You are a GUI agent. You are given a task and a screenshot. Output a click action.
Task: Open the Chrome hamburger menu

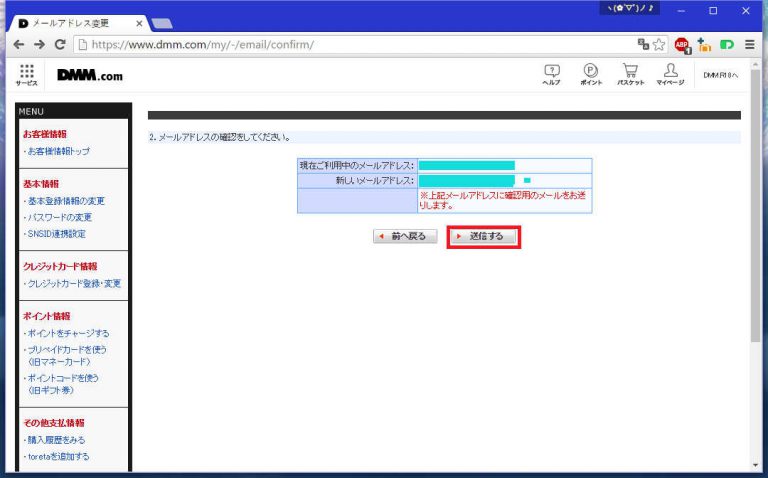[x=749, y=45]
